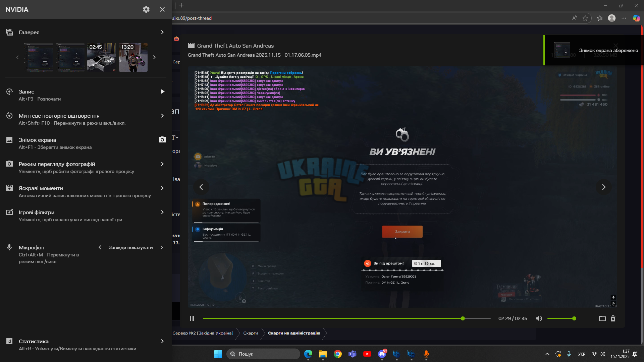Click the Статистика chart icon
The image size is (644, 362).
click(9, 341)
